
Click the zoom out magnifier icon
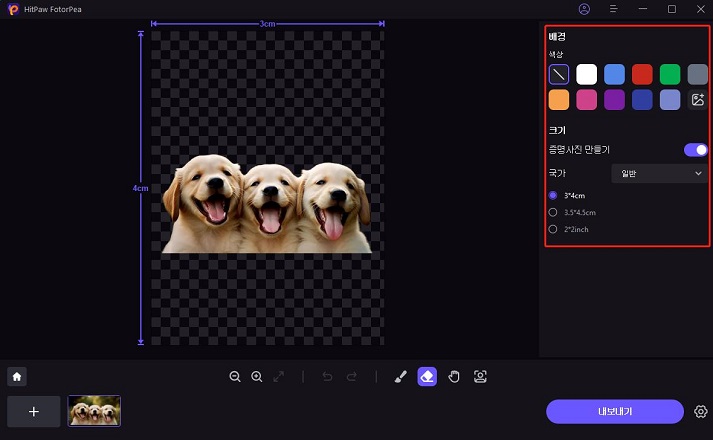pos(235,376)
